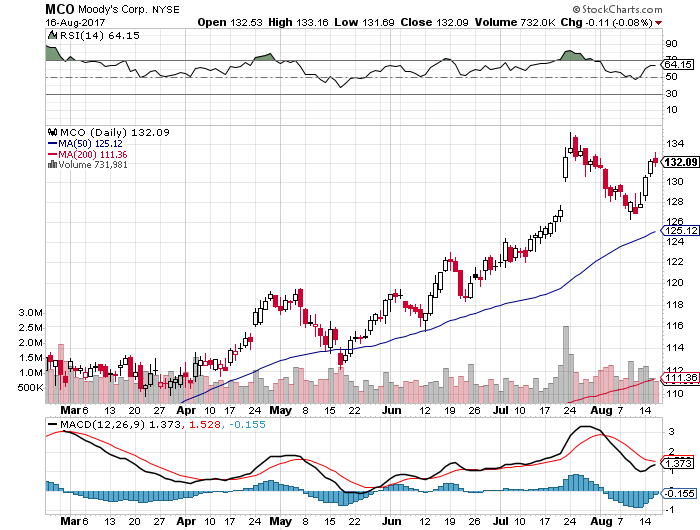Click the 132.09 last price tag on the price axis
Screen dimensions: 700x530
680,162
